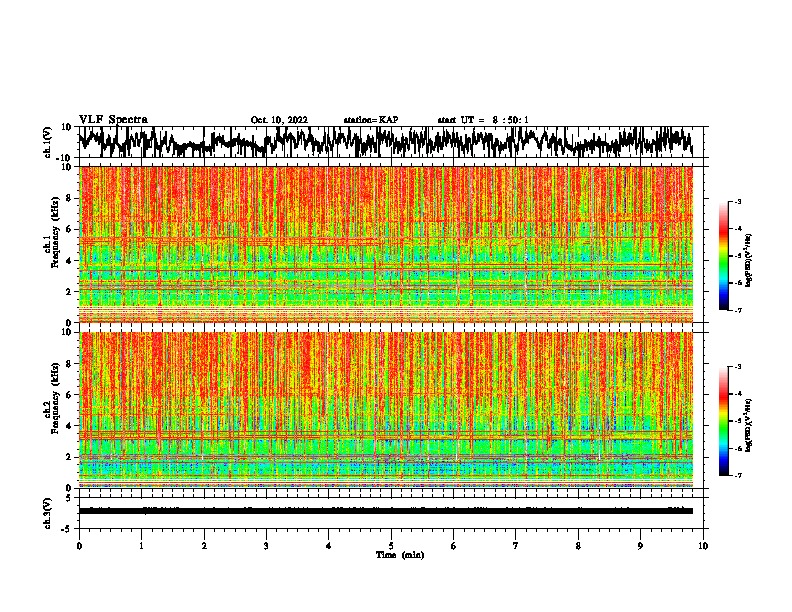Click inside the ch.1 spectrogram plot

386,244
